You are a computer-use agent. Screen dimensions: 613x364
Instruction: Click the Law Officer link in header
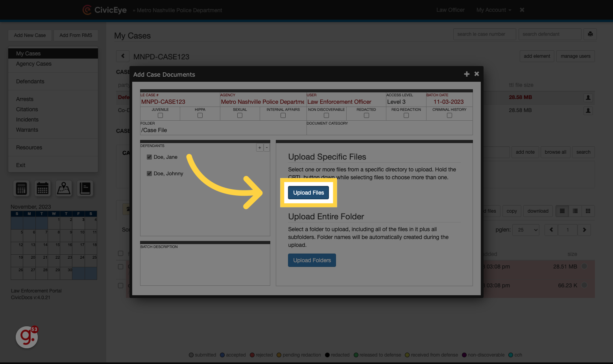[x=451, y=10]
